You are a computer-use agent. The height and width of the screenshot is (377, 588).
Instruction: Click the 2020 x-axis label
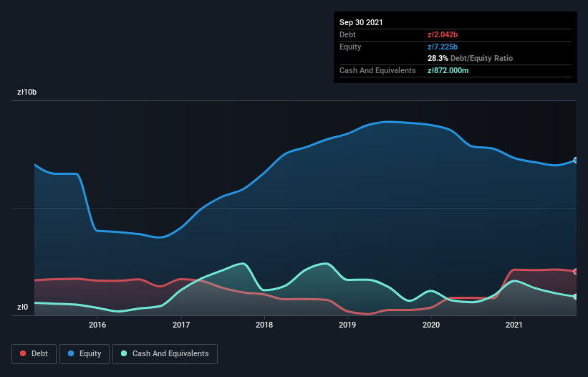431,325
